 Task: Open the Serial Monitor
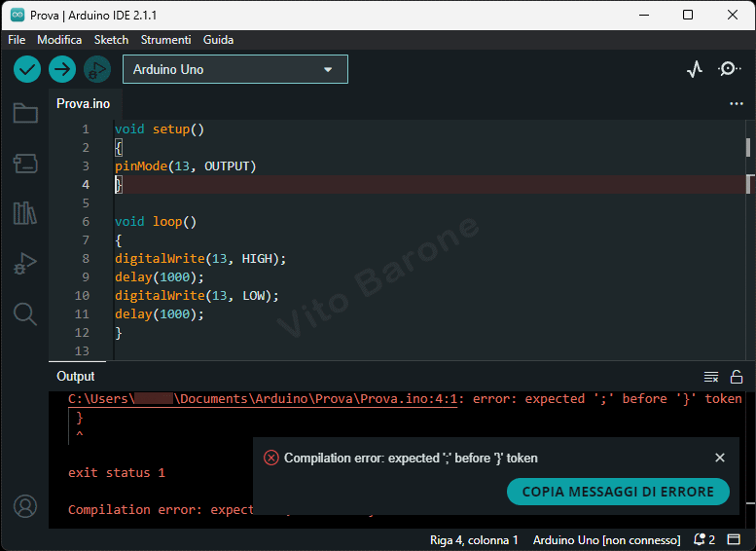(729, 69)
